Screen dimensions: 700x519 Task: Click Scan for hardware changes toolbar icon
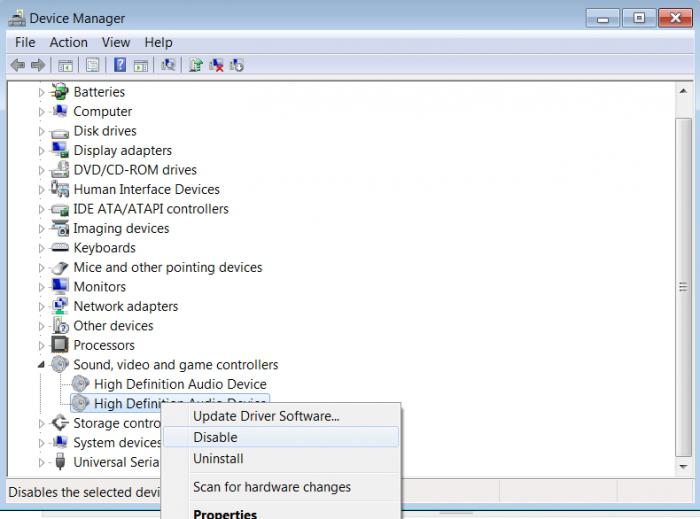point(168,65)
